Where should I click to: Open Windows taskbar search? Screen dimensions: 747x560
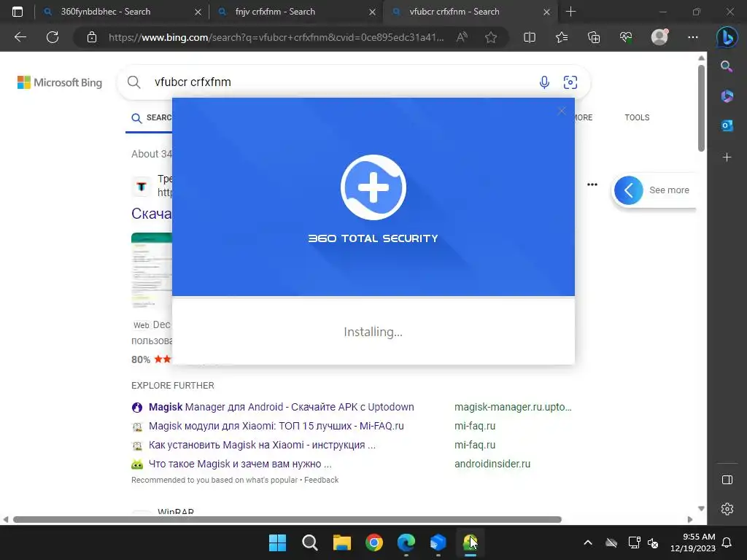[309, 542]
